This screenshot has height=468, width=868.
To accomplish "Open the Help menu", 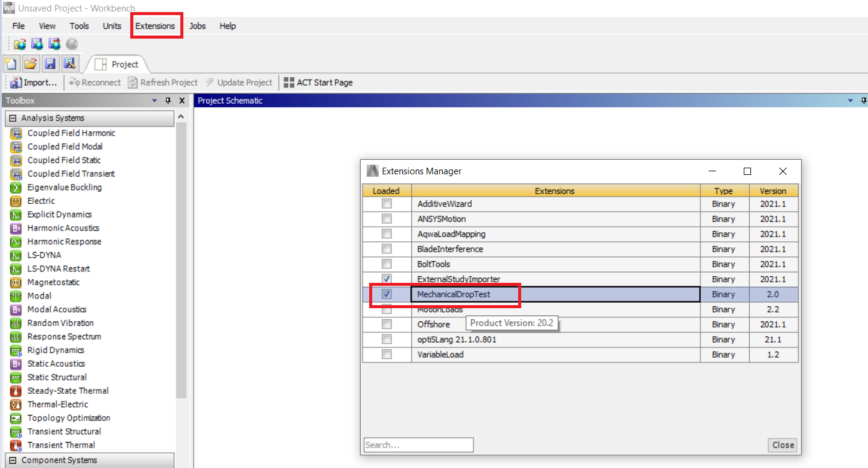I will 227,26.
